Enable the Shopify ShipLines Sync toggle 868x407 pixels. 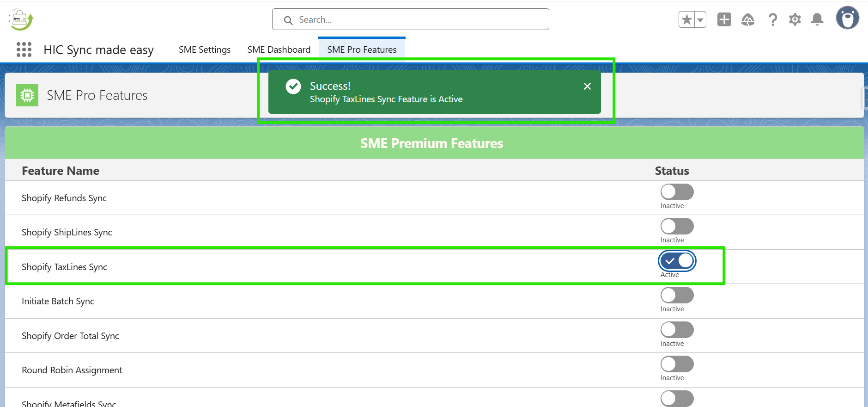pos(677,226)
